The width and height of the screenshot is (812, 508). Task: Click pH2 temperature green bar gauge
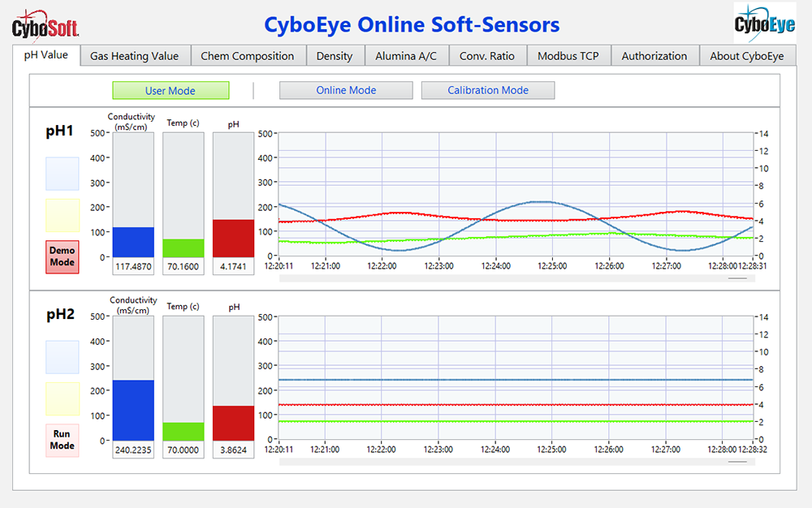(x=184, y=378)
